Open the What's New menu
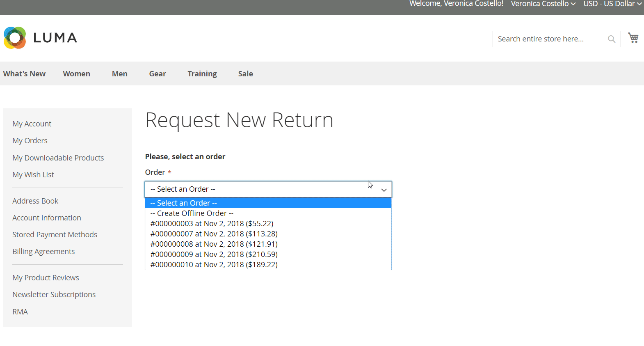Screen dimensions: 644x346 25,74
